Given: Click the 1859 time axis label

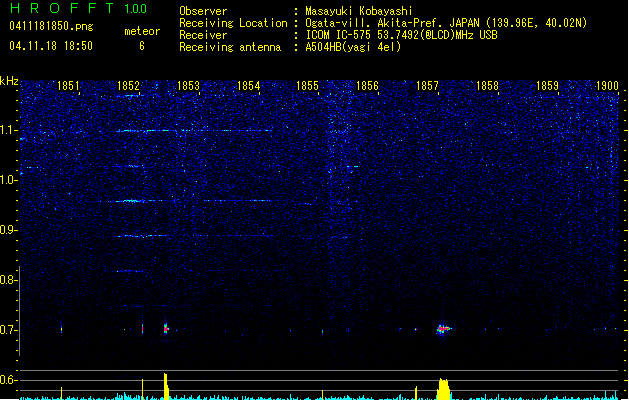Looking at the screenshot, I should (547, 85).
